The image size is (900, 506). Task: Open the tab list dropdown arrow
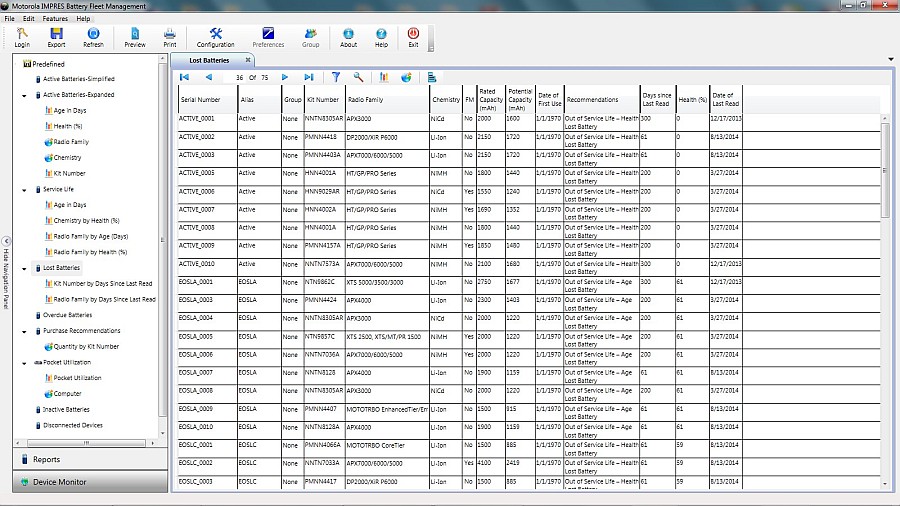pyautogui.click(x=891, y=59)
